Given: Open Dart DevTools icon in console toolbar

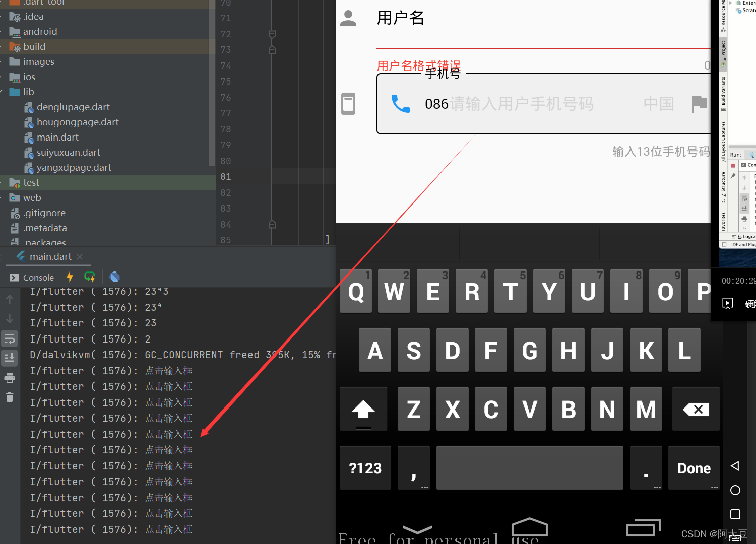Looking at the screenshot, I should [114, 277].
